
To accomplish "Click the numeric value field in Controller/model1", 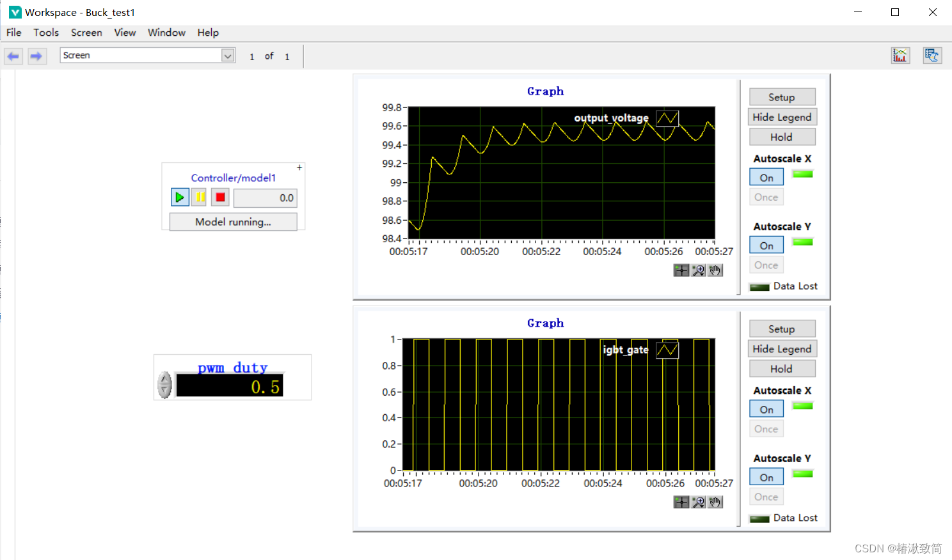I will coord(265,198).
